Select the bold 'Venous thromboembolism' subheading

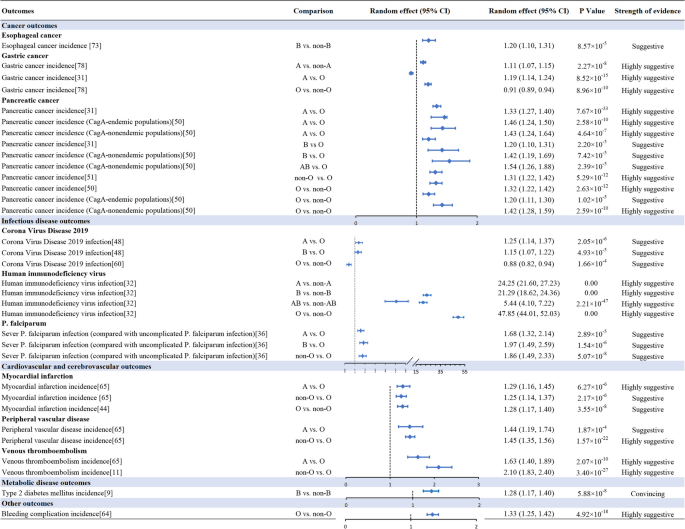(x=44, y=451)
